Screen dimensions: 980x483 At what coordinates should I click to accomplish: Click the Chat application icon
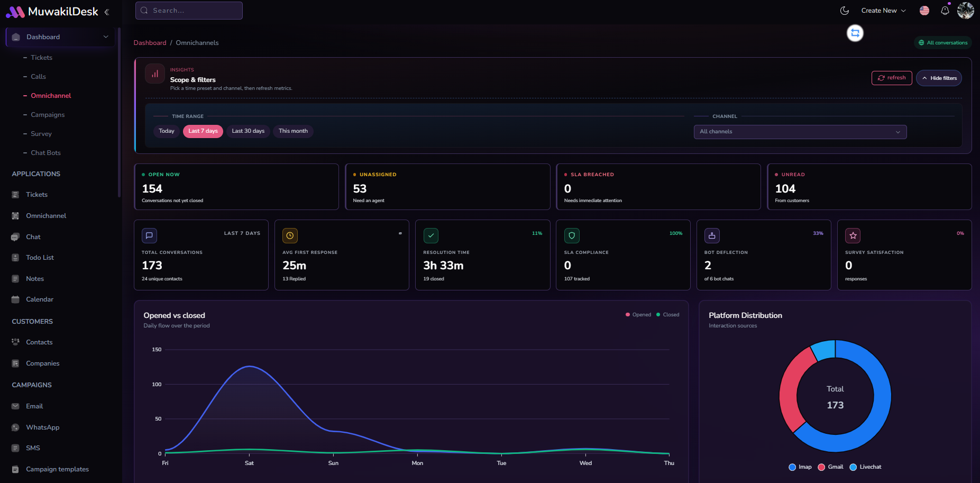15,237
